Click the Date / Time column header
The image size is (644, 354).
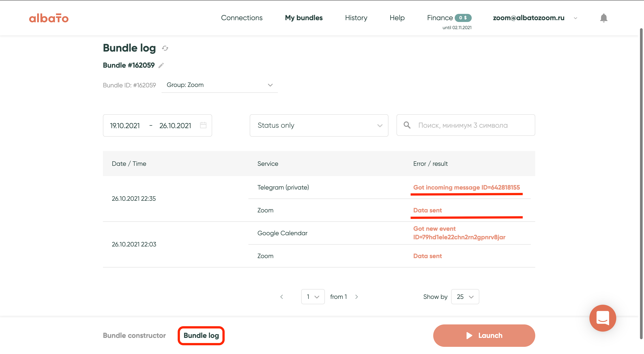[x=129, y=164]
